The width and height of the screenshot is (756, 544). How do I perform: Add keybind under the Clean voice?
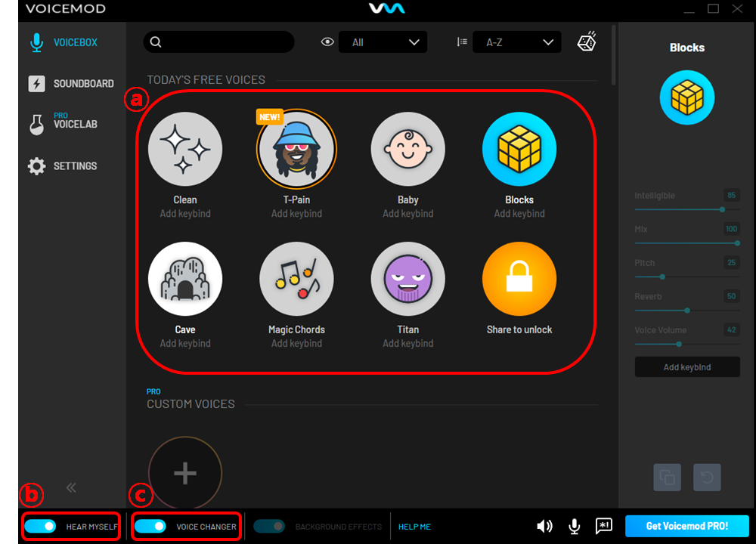pos(185,214)
